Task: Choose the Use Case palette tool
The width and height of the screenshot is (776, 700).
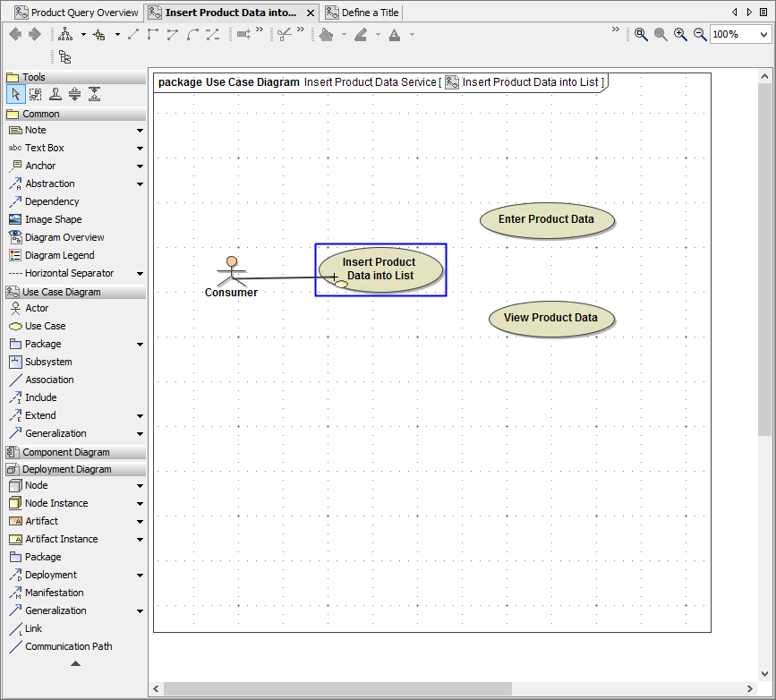Action: tap(45, 326)
